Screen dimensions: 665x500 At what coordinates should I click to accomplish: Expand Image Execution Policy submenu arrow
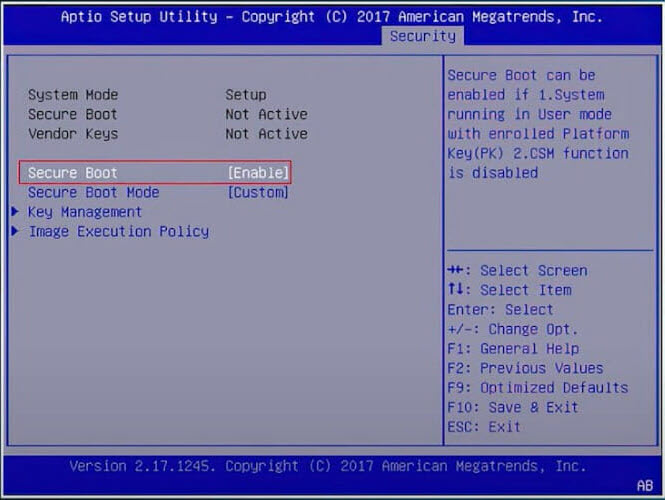point(15,231)
